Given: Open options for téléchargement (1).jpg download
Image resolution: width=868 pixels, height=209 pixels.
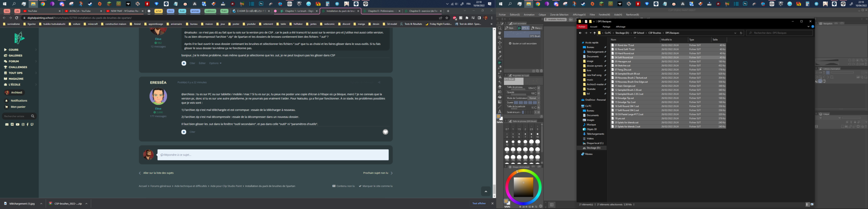Looking at the screenshot, I should point(41,204).
